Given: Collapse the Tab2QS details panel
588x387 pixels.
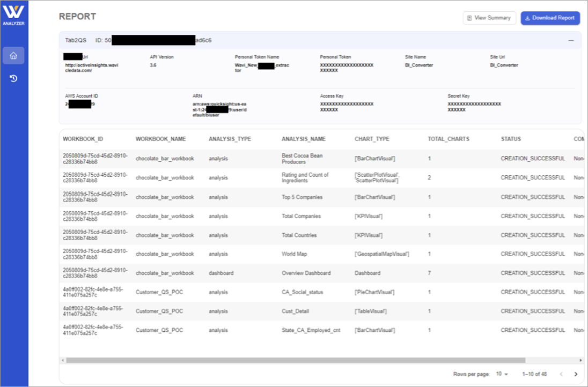Looking at the screenshot, I should (x=571, y=40).
